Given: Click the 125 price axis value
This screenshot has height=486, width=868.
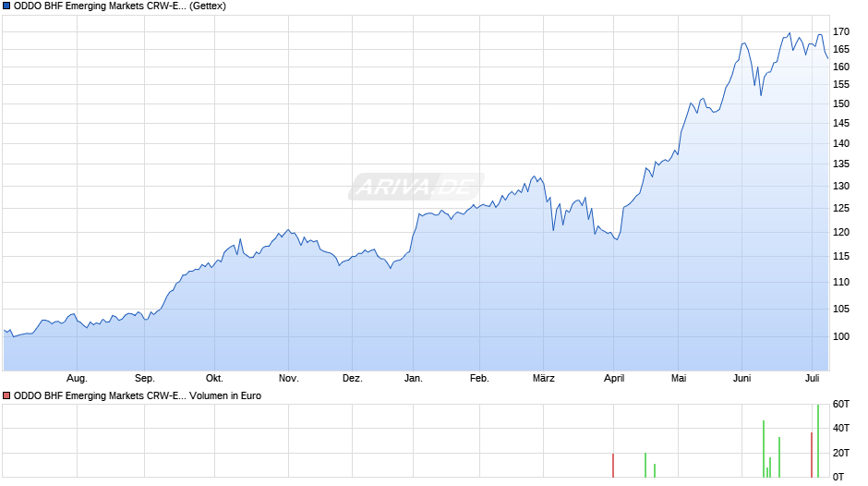Looking at the screenshot, I should (841, 209).
